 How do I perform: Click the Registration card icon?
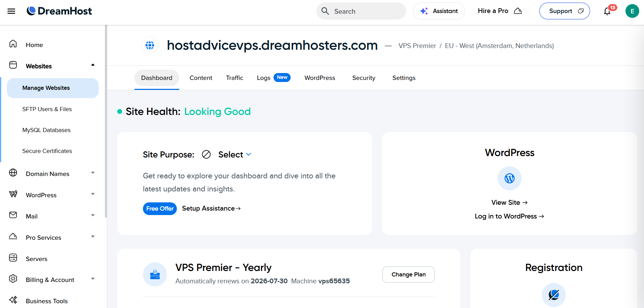pos(554,295)
